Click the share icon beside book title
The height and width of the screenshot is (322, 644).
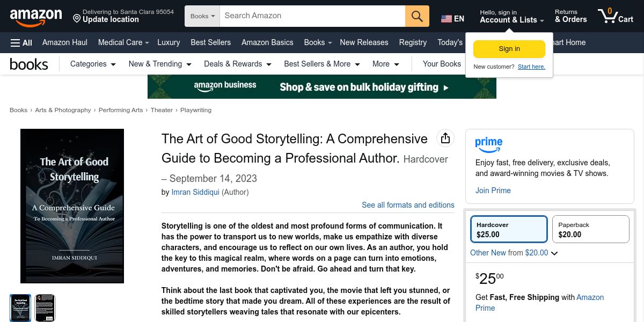[445, 138]
